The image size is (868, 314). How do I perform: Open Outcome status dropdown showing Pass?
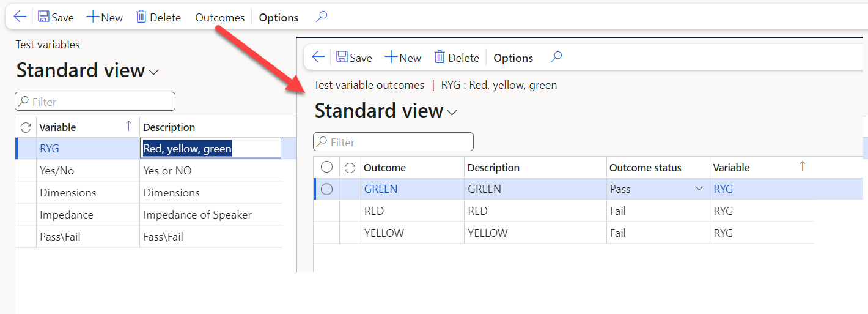[699, 189]
